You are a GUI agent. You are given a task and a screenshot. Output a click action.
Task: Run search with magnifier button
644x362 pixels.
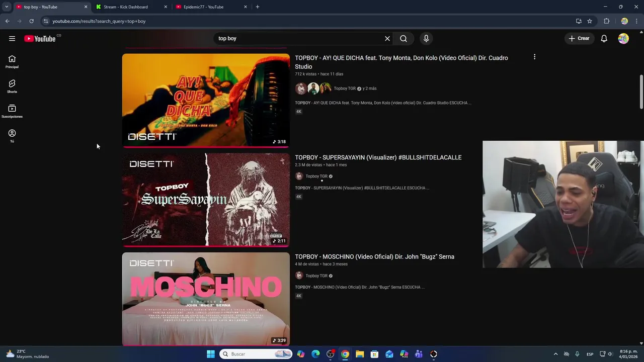pos(404,38)
